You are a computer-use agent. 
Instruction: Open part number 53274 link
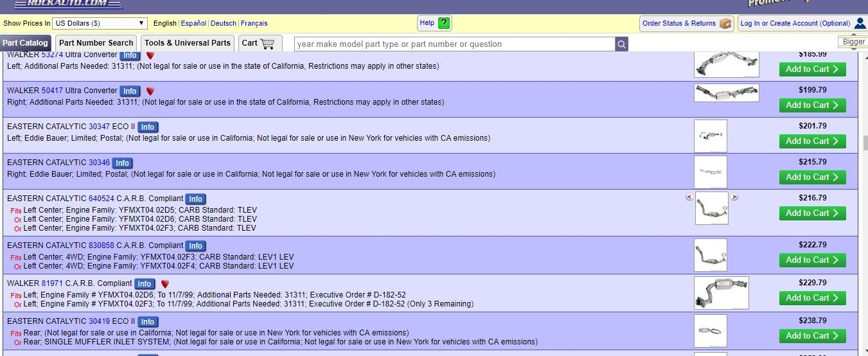pyautogui.click(x=52, y=55)
